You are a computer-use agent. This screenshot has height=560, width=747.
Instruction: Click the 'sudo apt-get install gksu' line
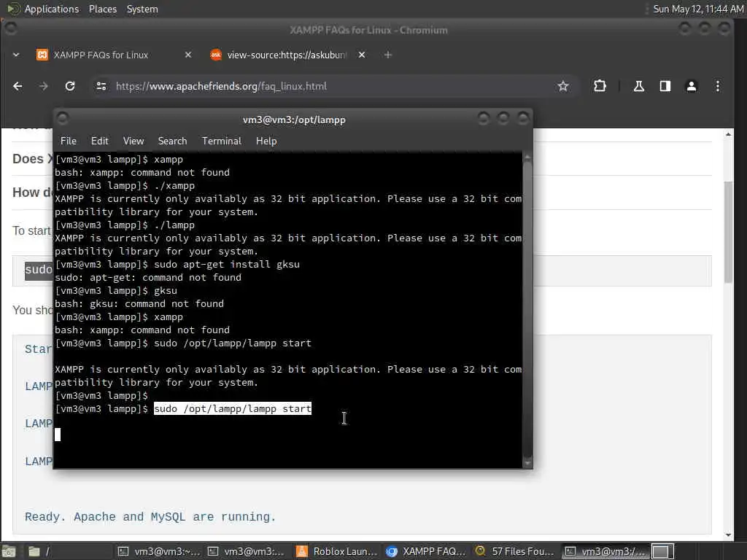(178, 264)
